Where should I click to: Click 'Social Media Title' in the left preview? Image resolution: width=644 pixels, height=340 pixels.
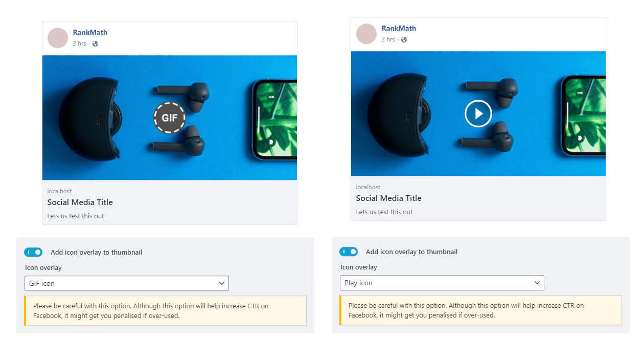click(x=80, y=202)
